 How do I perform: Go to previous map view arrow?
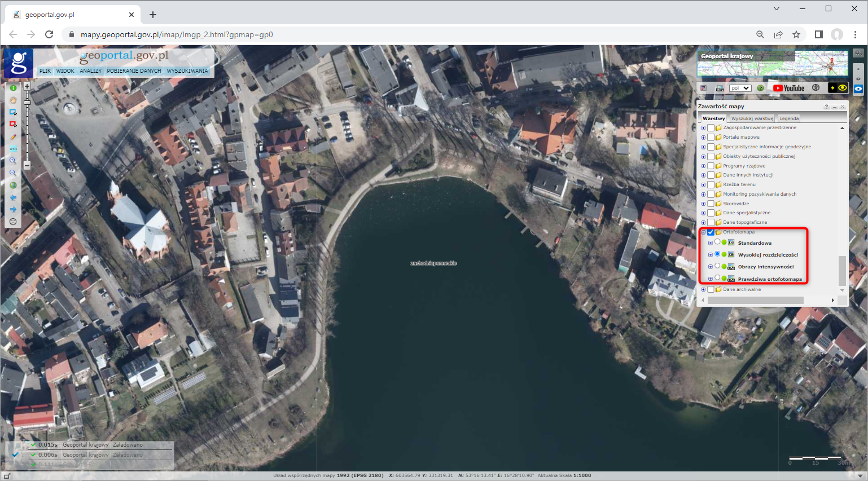coord(13,197)
